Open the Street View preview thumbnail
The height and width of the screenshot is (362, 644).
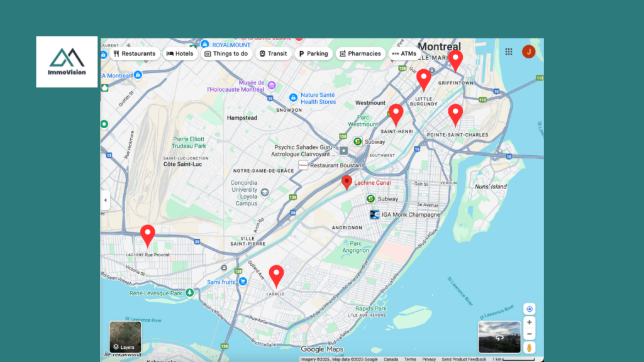click(x=499, y=337)
